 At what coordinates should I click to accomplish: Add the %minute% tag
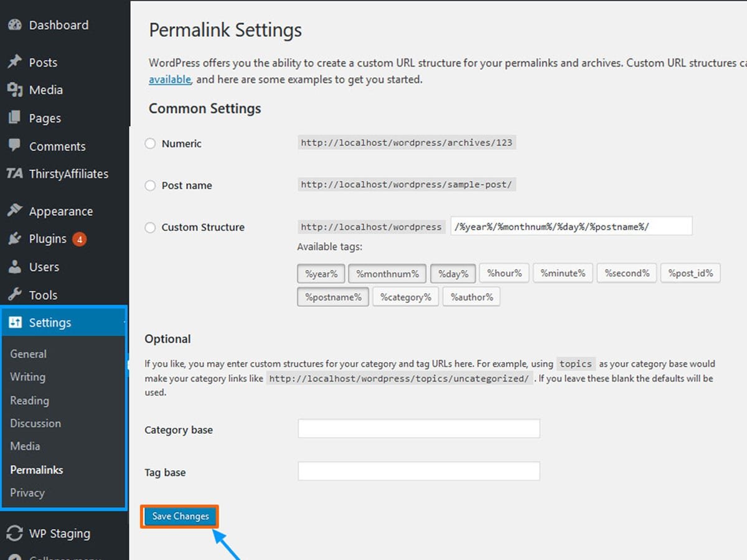(563, 274)
